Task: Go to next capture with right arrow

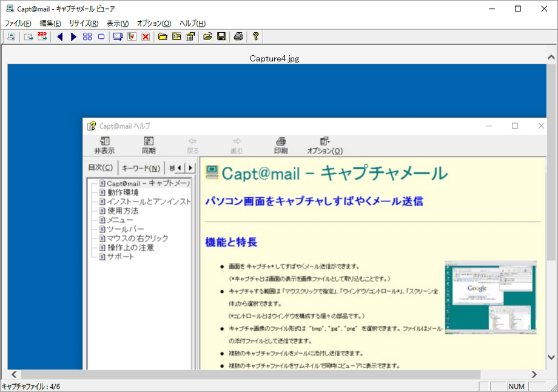Action: tap(73, 36)
